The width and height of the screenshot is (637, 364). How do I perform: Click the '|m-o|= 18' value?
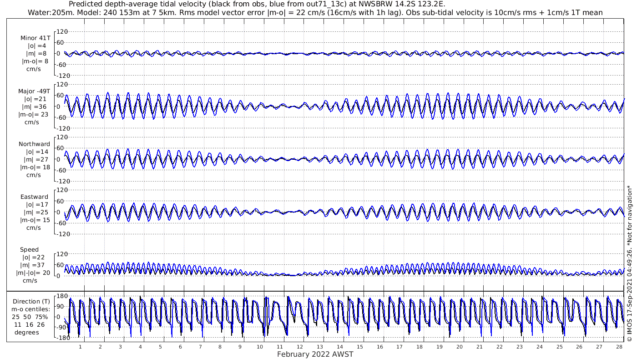point(35,167)
